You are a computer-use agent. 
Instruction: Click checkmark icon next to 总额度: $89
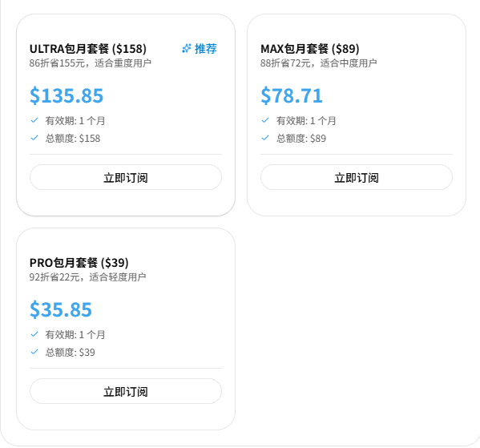click(x=265, y=138)
